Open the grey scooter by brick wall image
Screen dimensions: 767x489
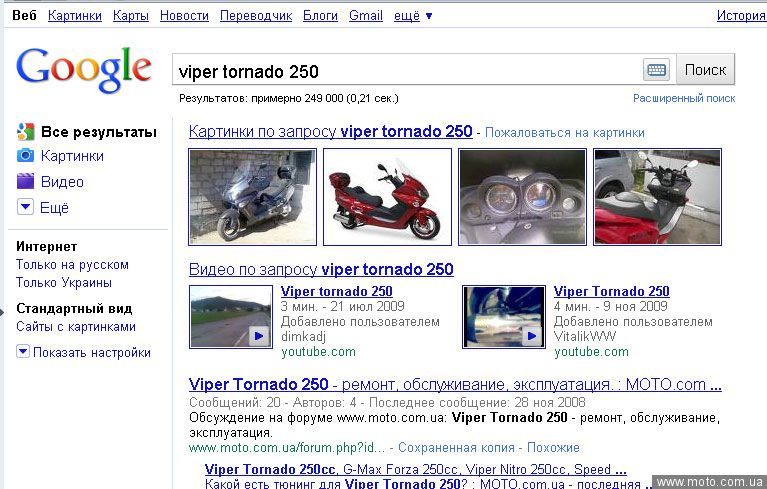click(x=252, y=197)
